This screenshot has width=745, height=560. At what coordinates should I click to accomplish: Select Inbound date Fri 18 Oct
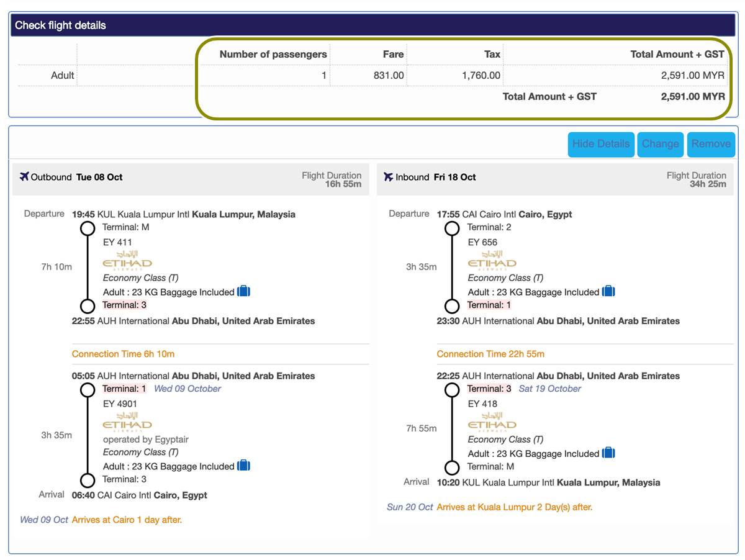coord(455,177)
